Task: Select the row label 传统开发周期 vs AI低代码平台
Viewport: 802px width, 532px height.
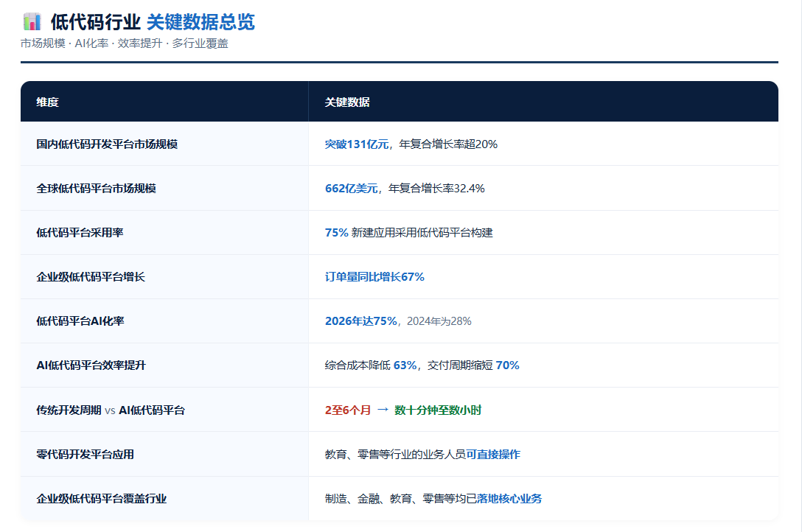Action: [111, 410]
